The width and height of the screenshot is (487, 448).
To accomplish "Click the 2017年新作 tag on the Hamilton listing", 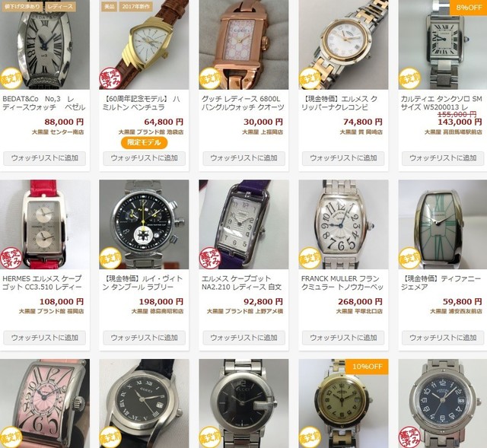I will [135, 7].
